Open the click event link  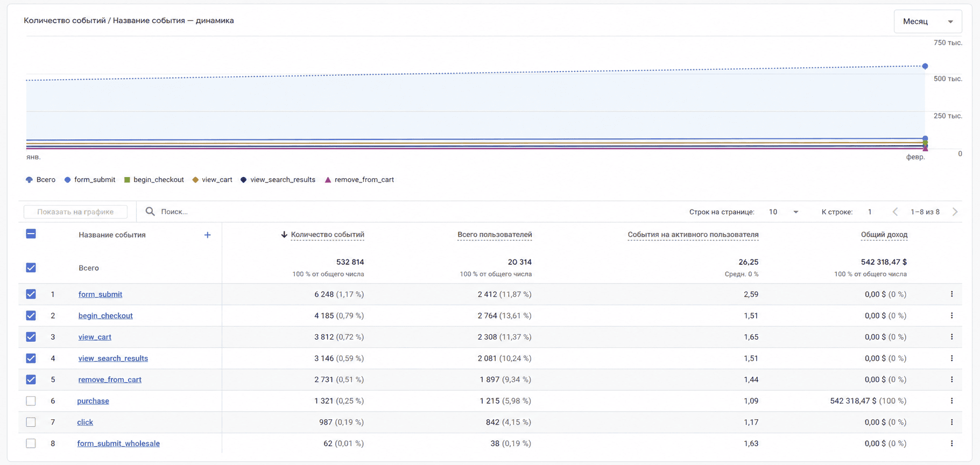point(85,422)
